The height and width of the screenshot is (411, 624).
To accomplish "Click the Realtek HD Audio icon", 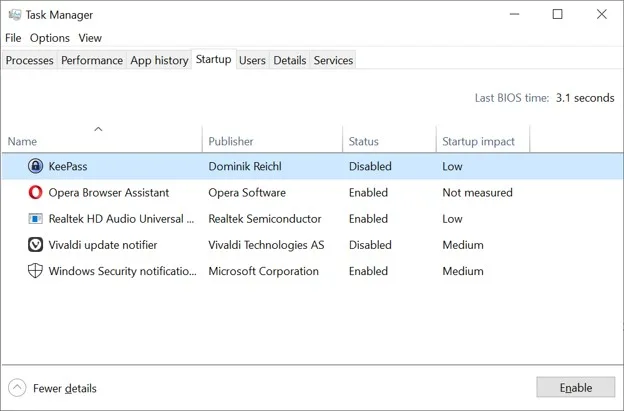I will tap(35, 219).
